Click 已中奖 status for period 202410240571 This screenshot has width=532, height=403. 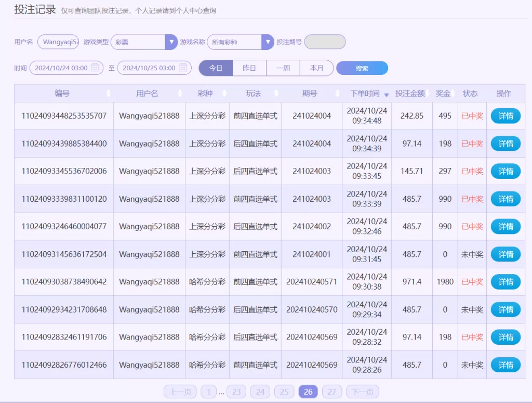tap(472, 282)
